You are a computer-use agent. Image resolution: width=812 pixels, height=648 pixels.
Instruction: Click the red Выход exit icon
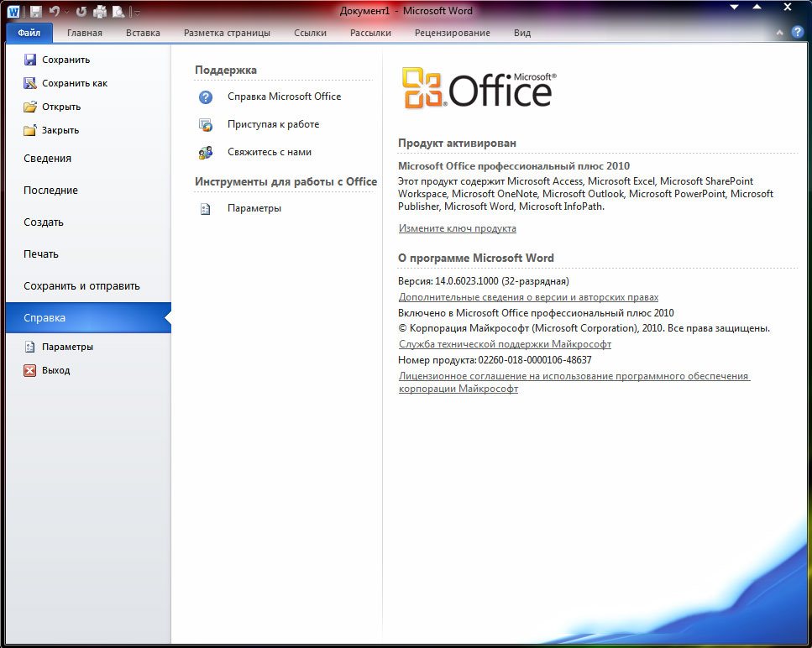pos(30,370)
